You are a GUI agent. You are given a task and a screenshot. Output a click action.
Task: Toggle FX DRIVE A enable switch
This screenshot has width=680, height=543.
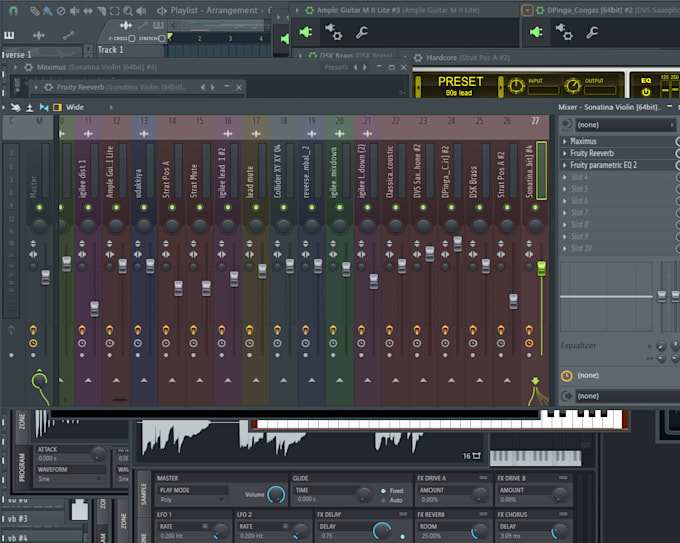(483, 478)
